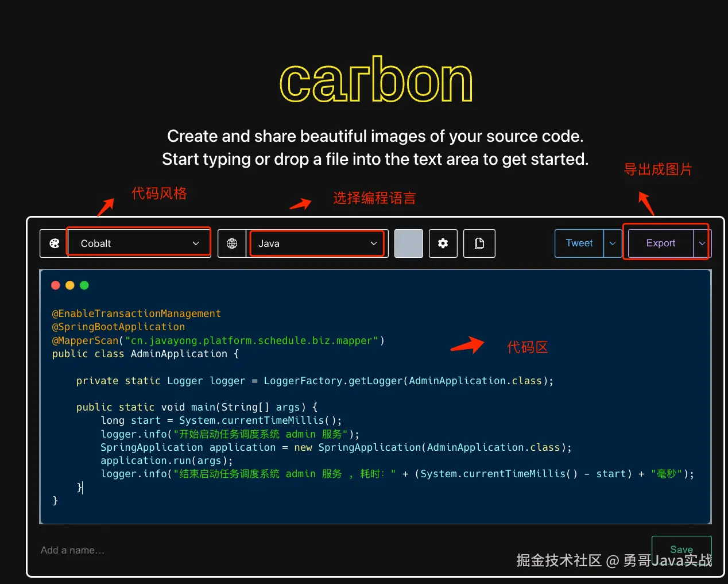Open the Java language dropdown
This screenshot has width=728, height=584.
tap(317, 243)
